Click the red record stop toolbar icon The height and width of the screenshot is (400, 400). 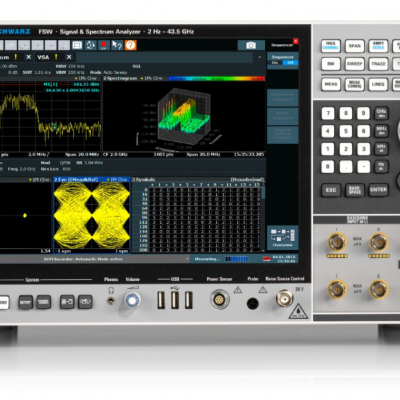[104, 45]
